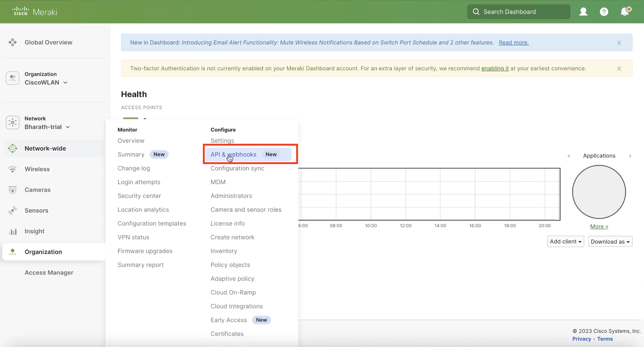The height and width of the screenshot is (347, 644).
Task: Click the Sensors icon in sidebar
Action: pos(13,211)
